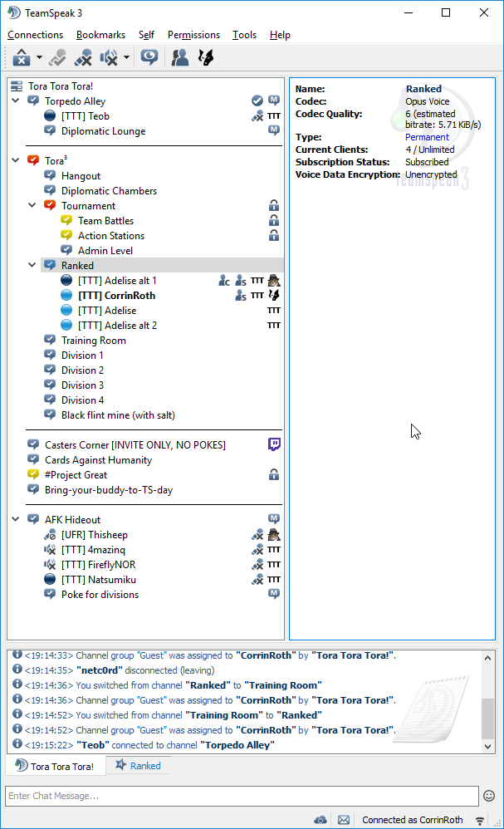Select the Division 3 channel
This screenshot has height=829, width=504.
click(x=82, y=385)
